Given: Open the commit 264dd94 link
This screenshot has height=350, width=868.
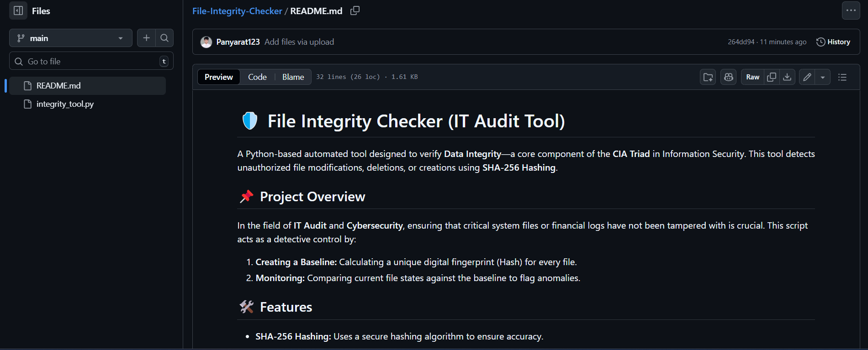Looking at the screenshot, I should point(741,42).
